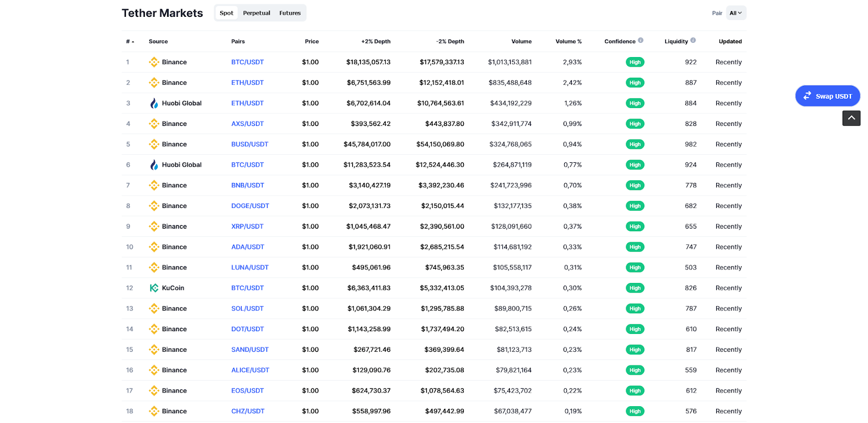Open ETH/USDT pair on Huobi Global
Viewport: 868px width, 423px height.
247,103
